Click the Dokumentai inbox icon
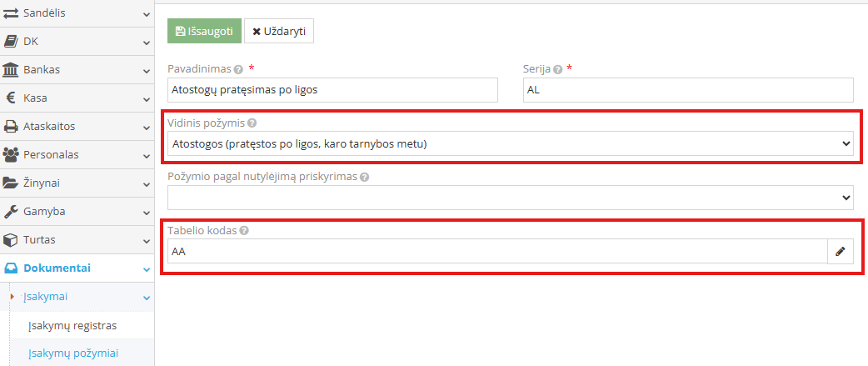The width and height of the screenshot is (868, 366). [x=11, y=268]
